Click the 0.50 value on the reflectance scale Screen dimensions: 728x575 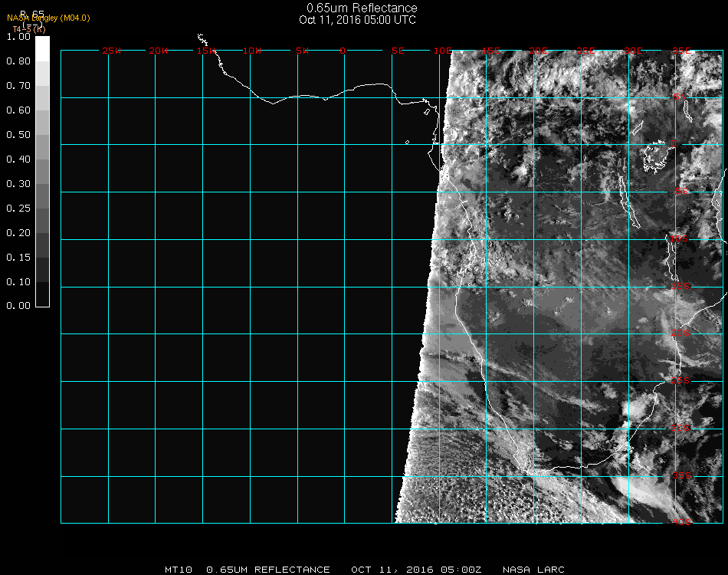(x=18, y=135)
